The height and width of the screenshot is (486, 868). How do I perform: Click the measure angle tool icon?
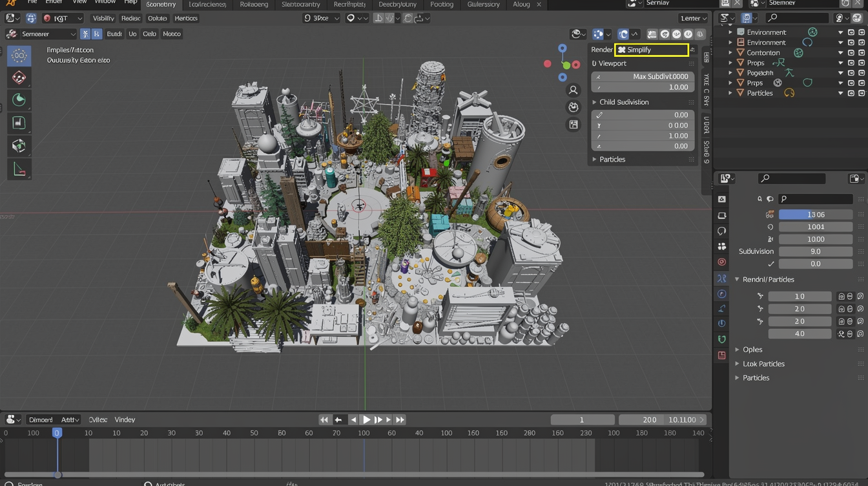click(x=19, y=169)
